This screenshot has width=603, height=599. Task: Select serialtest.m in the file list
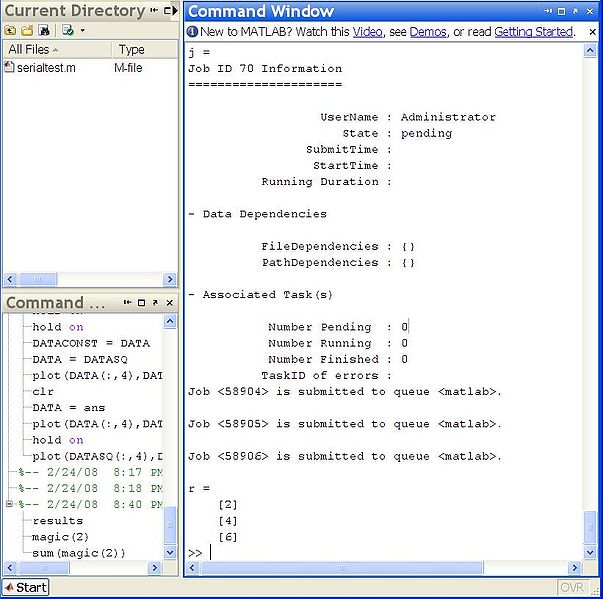43,67
